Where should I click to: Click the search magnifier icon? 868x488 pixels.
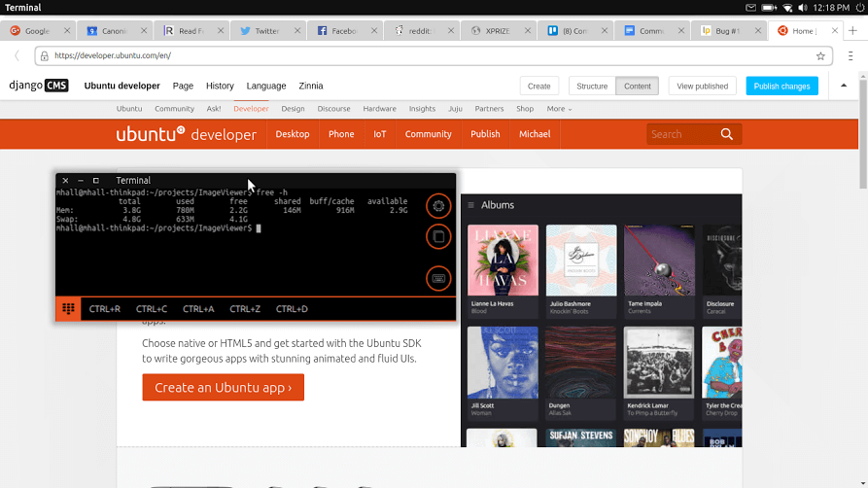point(726,134)
